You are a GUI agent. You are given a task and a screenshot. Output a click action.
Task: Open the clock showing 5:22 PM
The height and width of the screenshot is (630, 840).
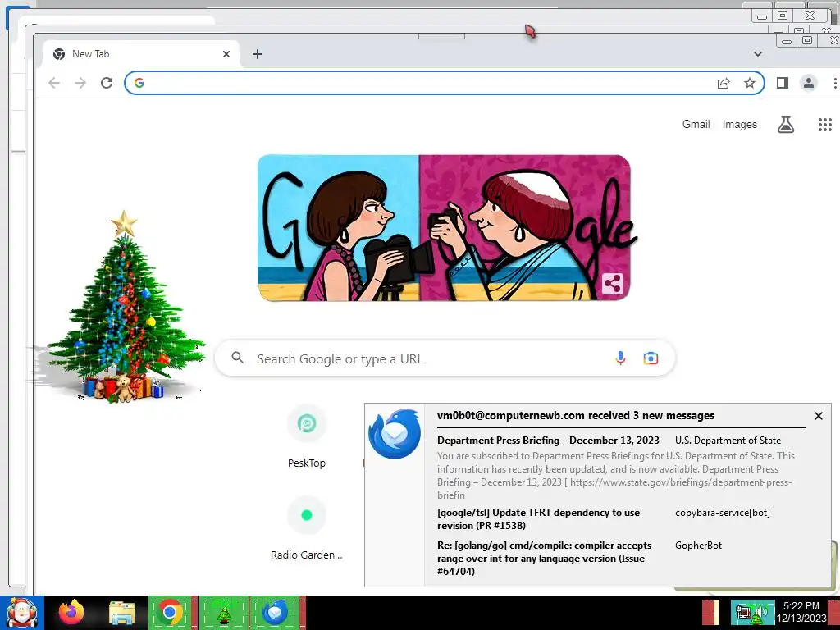click(x=801, y=612)
